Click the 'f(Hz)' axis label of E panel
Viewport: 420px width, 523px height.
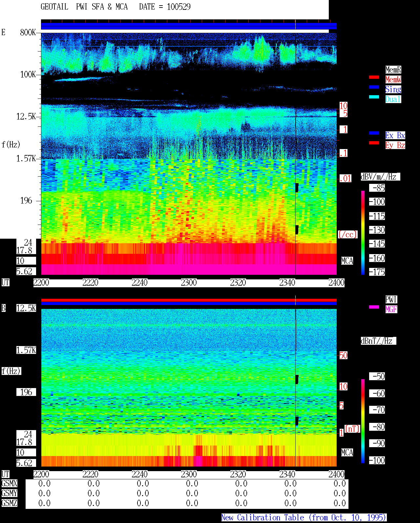click(11, 144)
